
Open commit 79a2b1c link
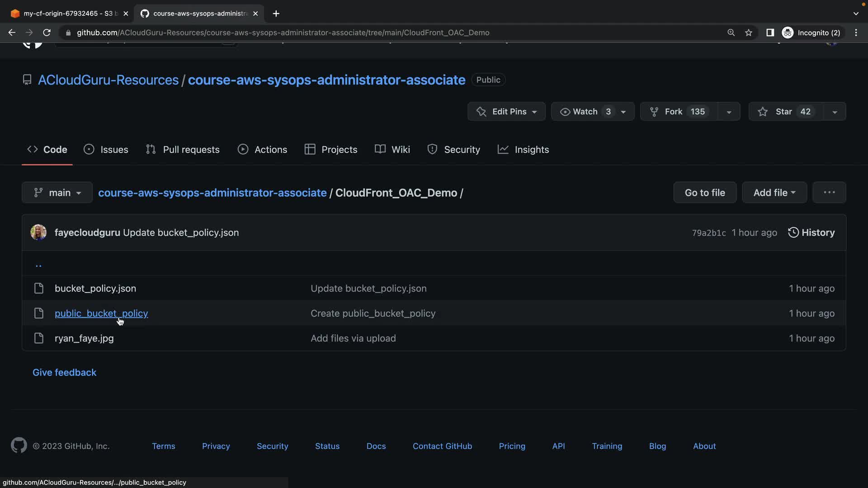(x=708, y=233)
